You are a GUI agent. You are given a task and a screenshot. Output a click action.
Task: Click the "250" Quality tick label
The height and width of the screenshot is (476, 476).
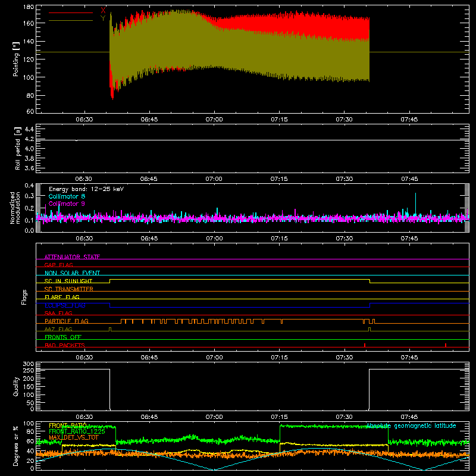pos(29,370)
